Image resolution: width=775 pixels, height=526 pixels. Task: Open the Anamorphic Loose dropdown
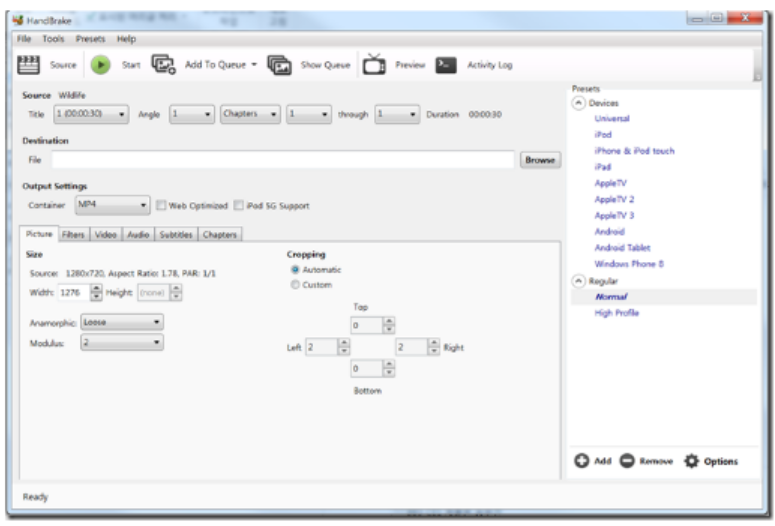[x=122, y=322]
